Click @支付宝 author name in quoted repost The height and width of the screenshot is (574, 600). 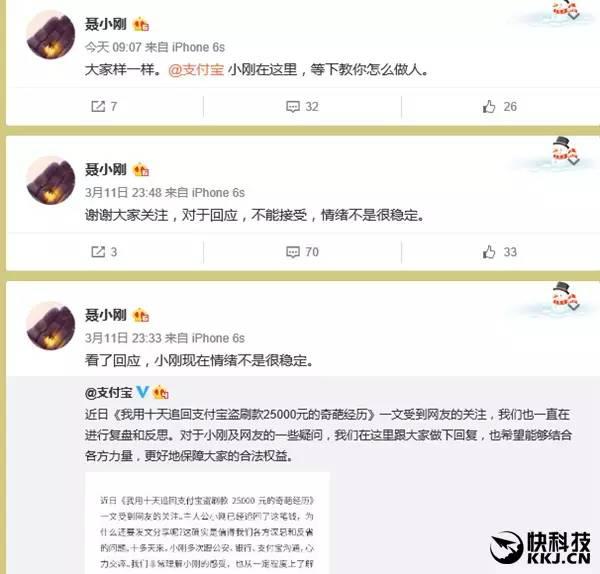pos(109,392)
